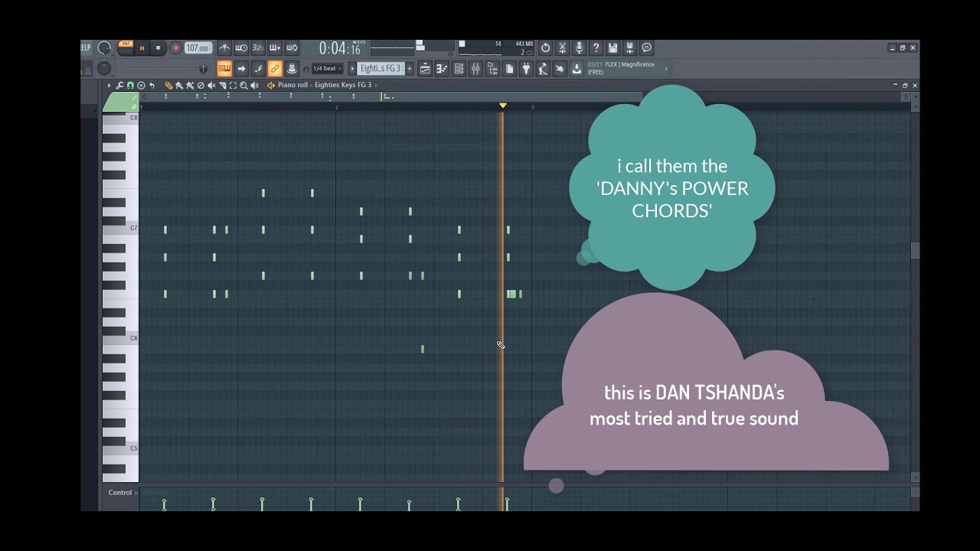Click the 0:04:16 time display
980x551 pixels.
pyautogui.click(x=339, y=48)
